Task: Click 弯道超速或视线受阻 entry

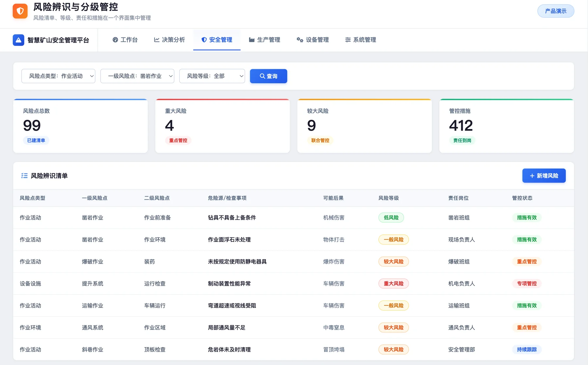Action: click(x=232, y=306)
